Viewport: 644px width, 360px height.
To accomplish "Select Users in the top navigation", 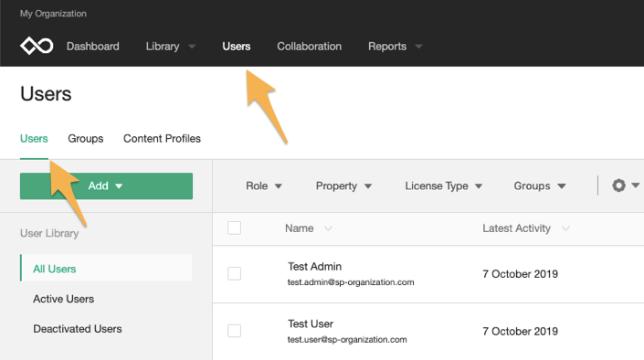I will (237, 46).
